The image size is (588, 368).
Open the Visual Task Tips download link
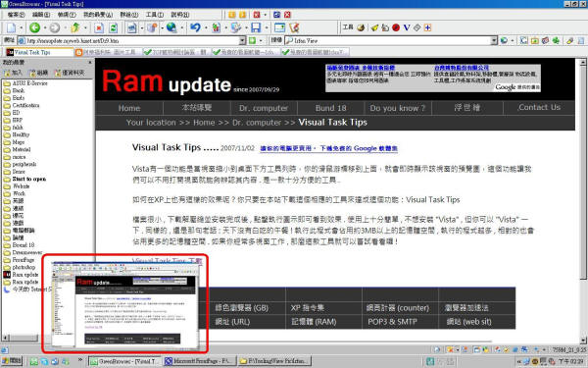pyautogui.click(x=167, y=261)
